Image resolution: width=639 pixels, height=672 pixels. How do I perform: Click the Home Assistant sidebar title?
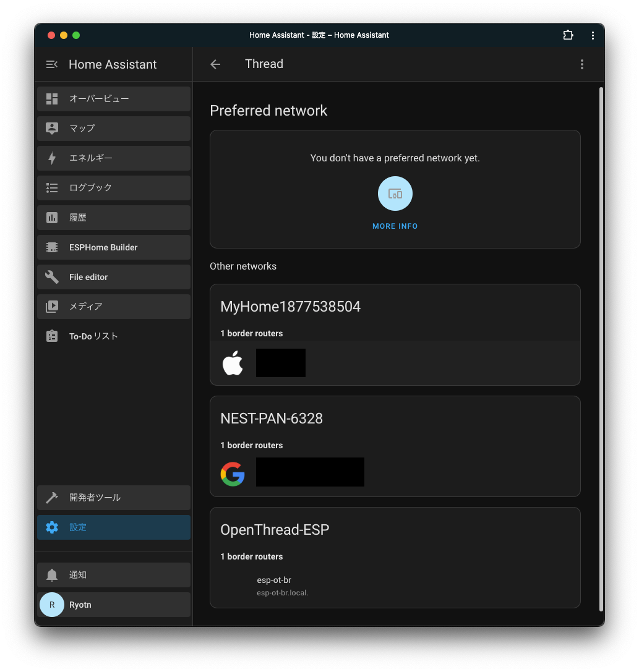pyautogui.click(x=113, y=64)
